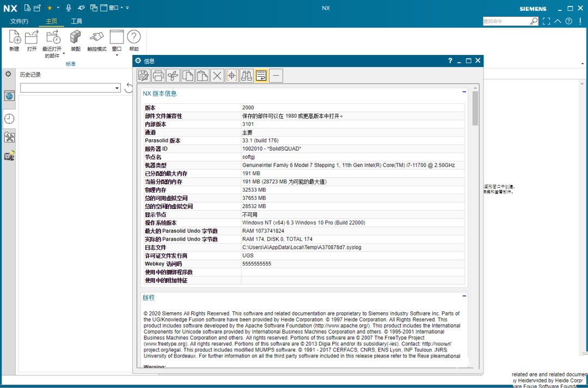The image size is (588, 388).
Task: Collapse the 版权 section
Action: [x=464, y=296]
